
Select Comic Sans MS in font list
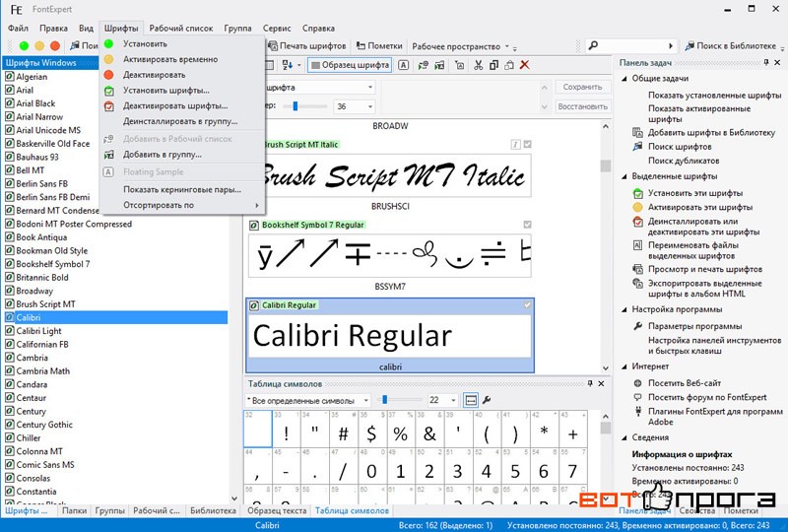click(x=45, y=465)
